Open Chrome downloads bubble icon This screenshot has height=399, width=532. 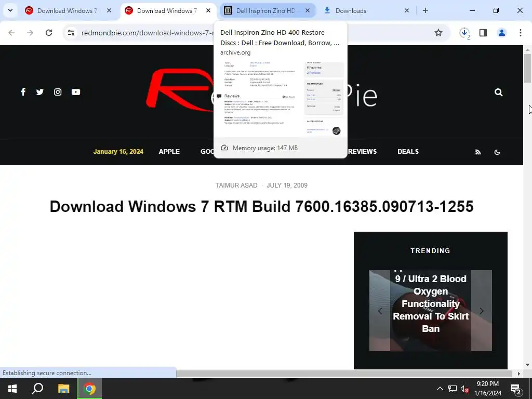coord(464,33)
